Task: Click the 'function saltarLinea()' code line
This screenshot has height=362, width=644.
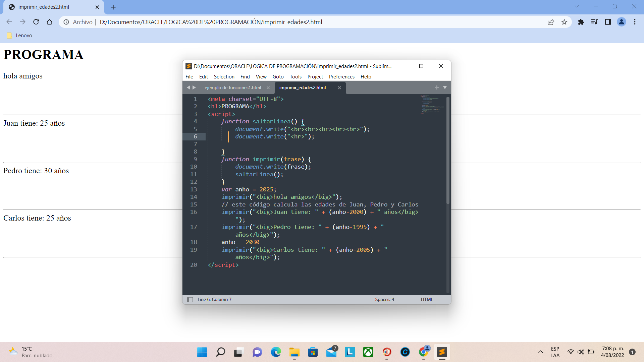Action: point(263,121)
